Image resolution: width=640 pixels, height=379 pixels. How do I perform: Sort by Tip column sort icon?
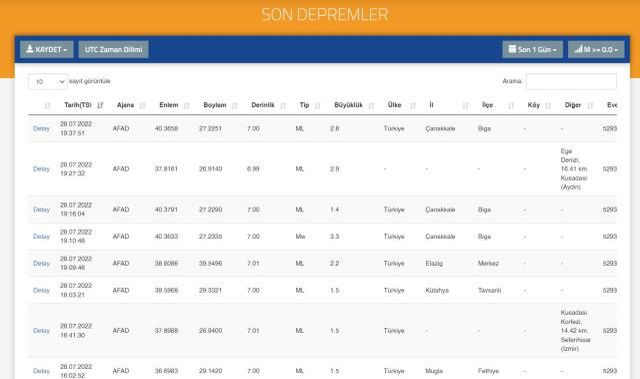[x=318, y=105]
